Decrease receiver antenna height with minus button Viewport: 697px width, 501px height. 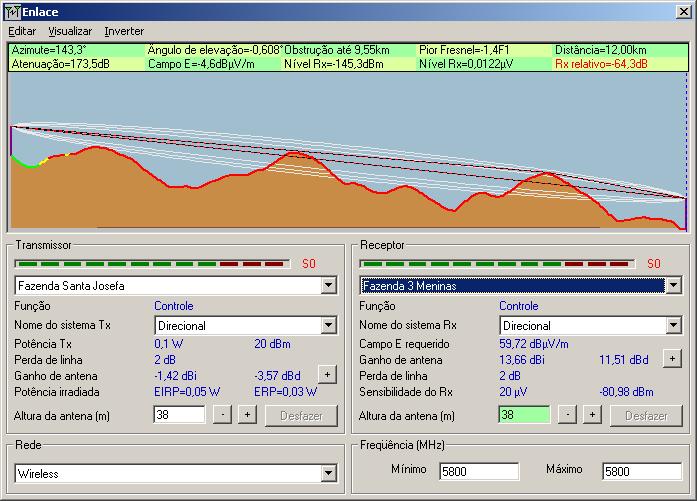567,414
